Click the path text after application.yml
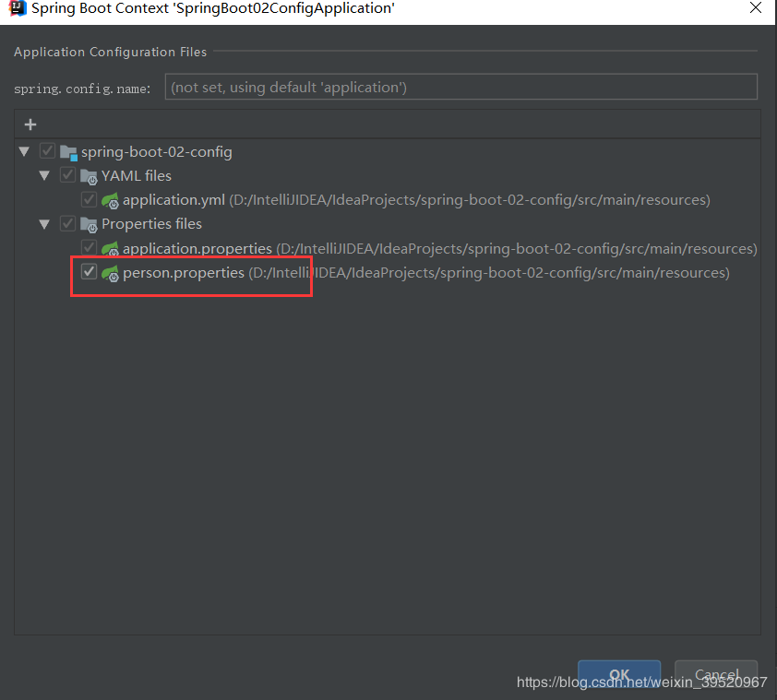The height and width of the screenshot is (700, 777). click(470, 200)
